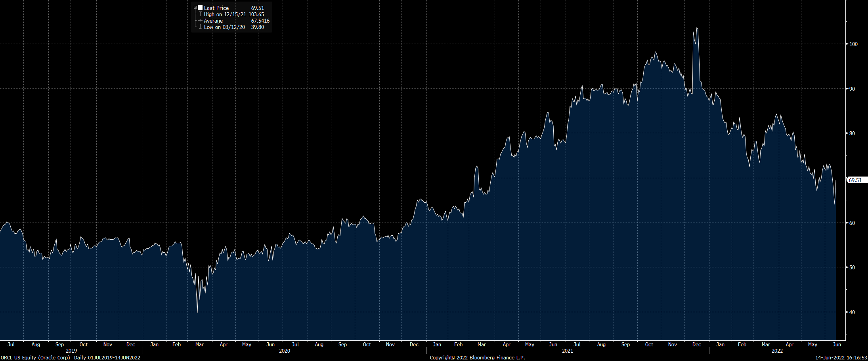Collapse the Last Price legend tree
The width and height of the screenshot is (868, 361).
(195, 8)
